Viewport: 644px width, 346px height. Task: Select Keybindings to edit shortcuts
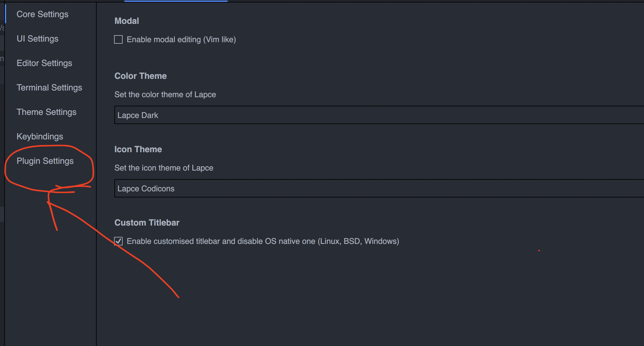pos(40,136)
